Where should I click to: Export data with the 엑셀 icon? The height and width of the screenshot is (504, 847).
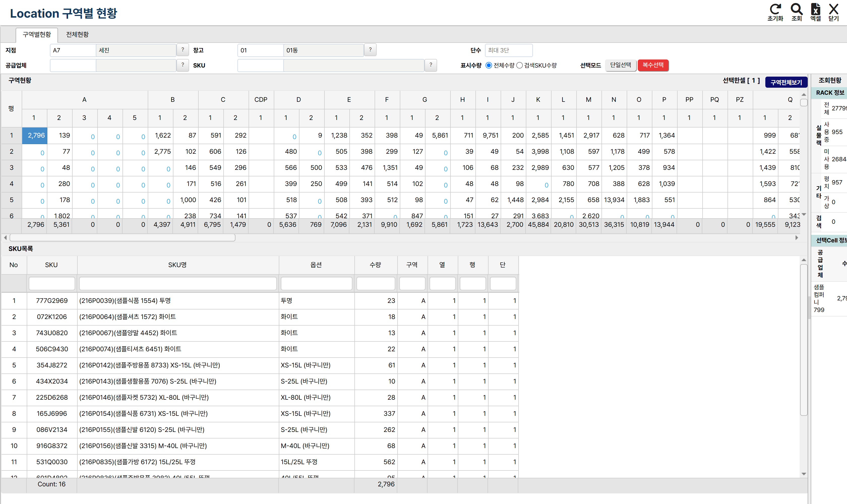(x=815, y=12)
